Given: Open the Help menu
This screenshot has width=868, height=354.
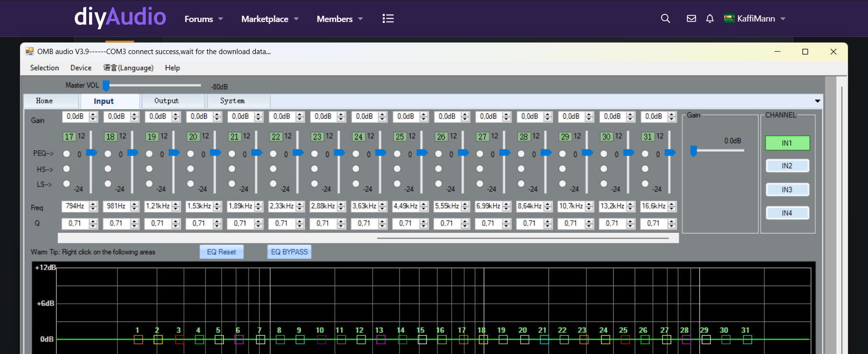Looking at the screenshot, I should point(172,68).
